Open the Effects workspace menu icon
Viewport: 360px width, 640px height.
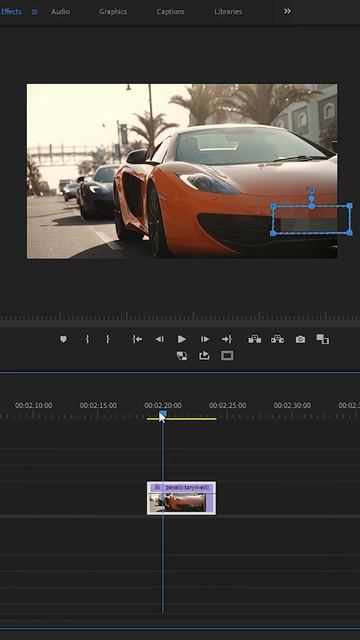[35, 12]
